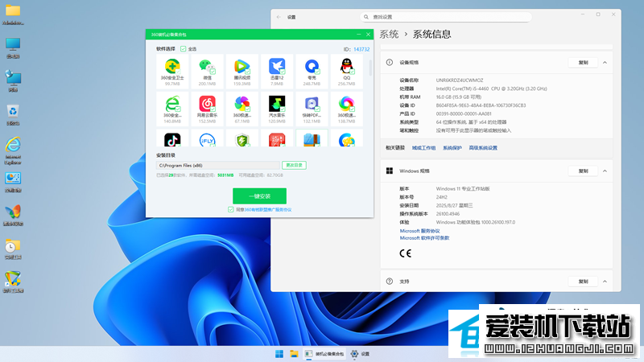Screen dimensions: 644x362
Task: Uncheck the 快转PDF tile checkbox
Action: [x=317, y=109]
